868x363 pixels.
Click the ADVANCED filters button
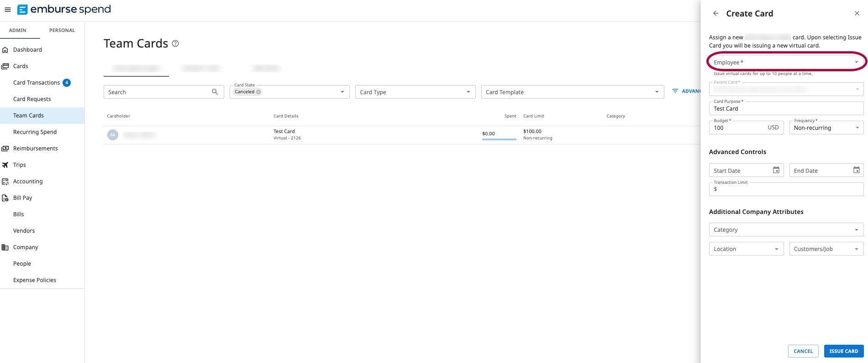pos(686,91)
